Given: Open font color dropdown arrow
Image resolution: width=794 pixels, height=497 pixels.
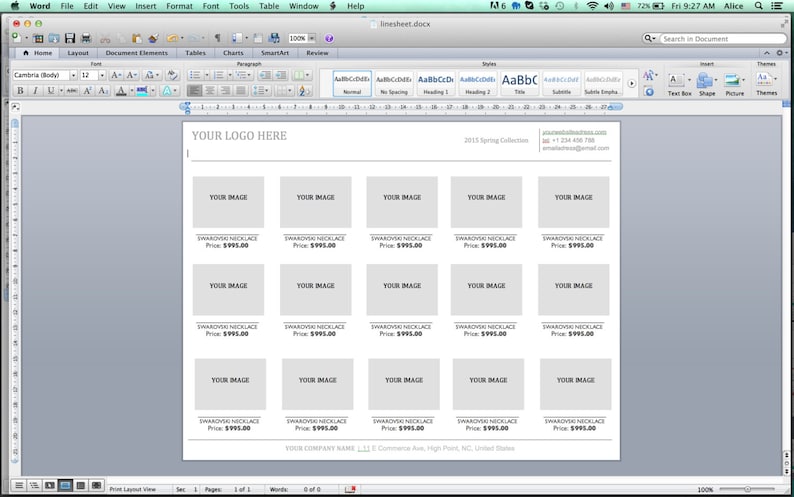Looking at the screenshot, I should point(132,91).
